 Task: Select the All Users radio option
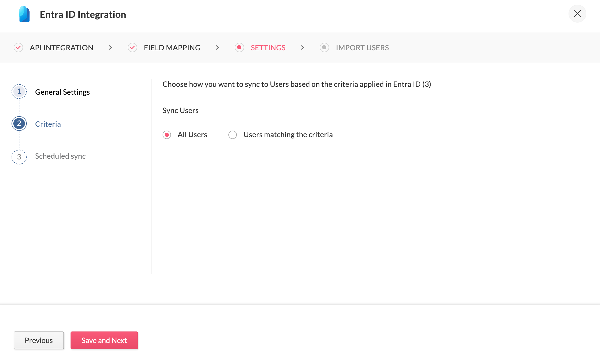tap(167, 135)
